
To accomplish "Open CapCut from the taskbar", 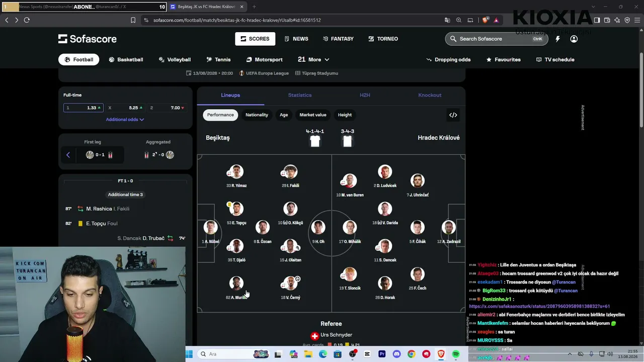I will click(367, 354).
